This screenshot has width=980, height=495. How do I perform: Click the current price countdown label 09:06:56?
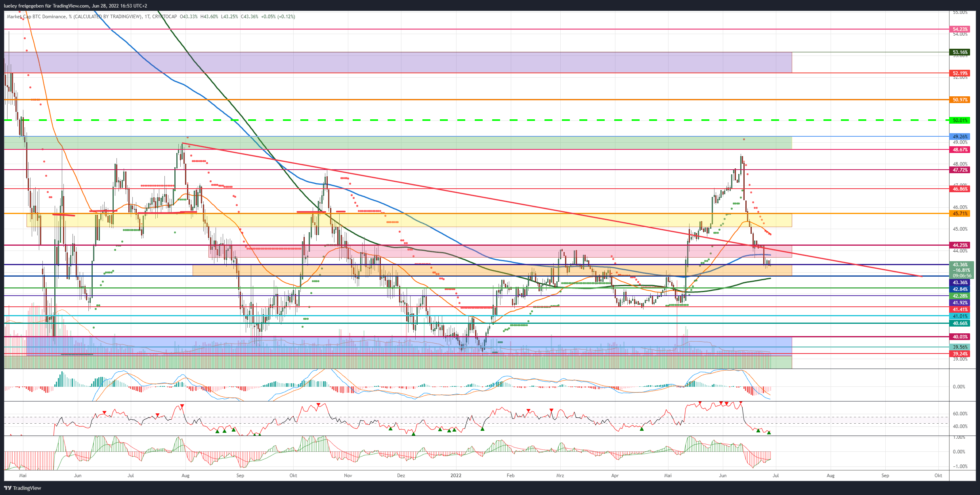click(x=962, y=276)
